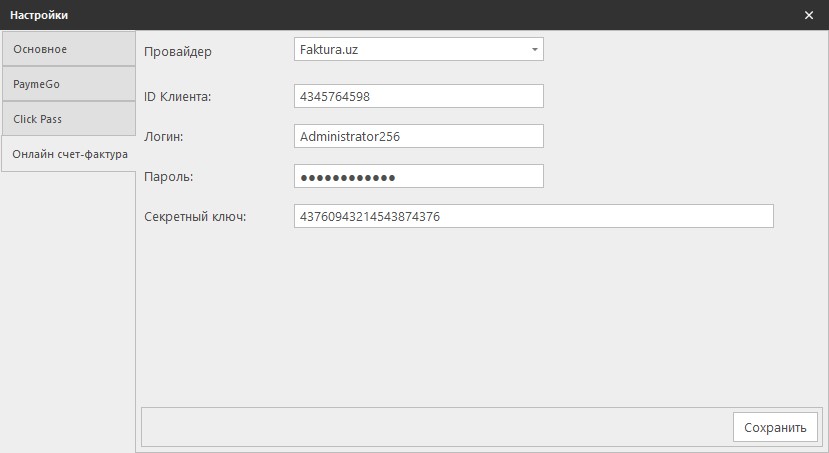
Task: Expand the Провайдер dropdown arrow
Action: 534,49
